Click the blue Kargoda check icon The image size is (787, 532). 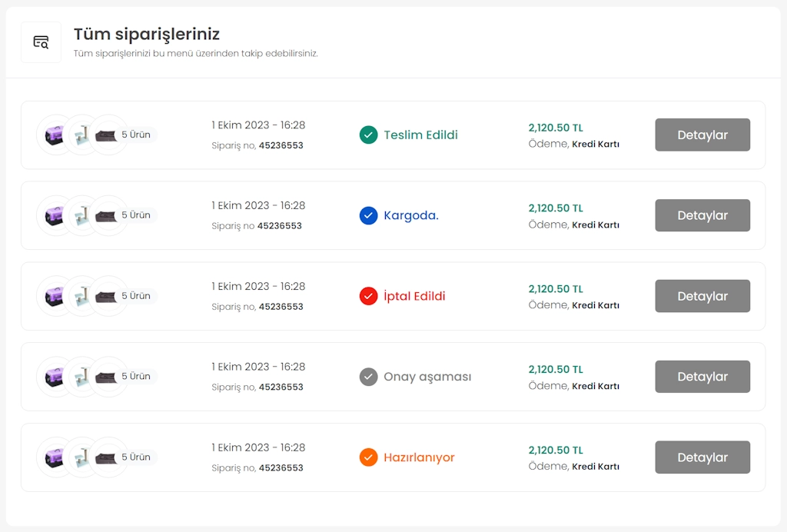tap(368, 215)
